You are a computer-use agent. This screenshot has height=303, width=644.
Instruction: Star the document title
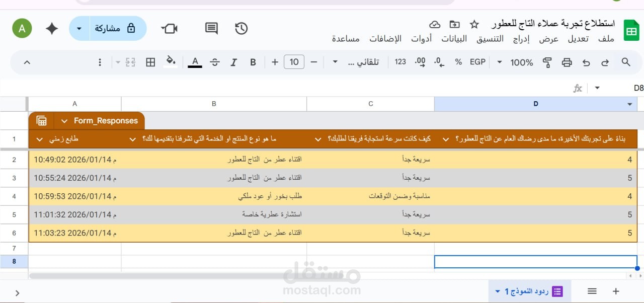click(x=474, y=24)
